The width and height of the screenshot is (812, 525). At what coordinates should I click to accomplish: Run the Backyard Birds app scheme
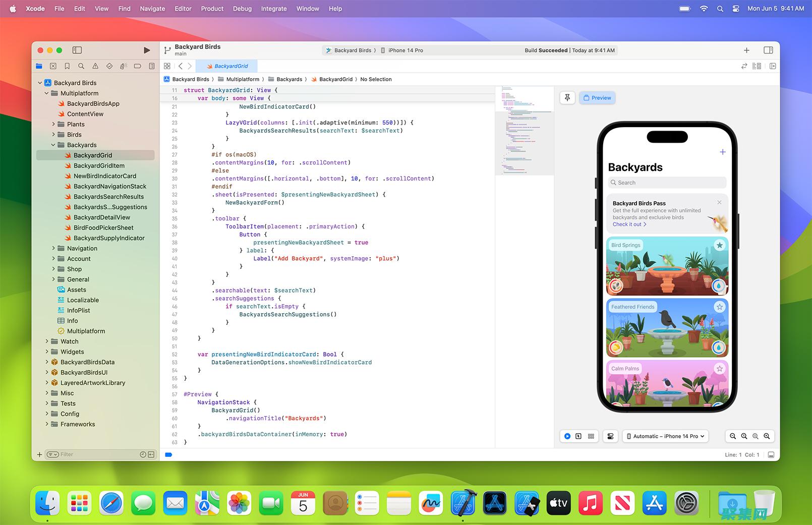coord(147,50)
